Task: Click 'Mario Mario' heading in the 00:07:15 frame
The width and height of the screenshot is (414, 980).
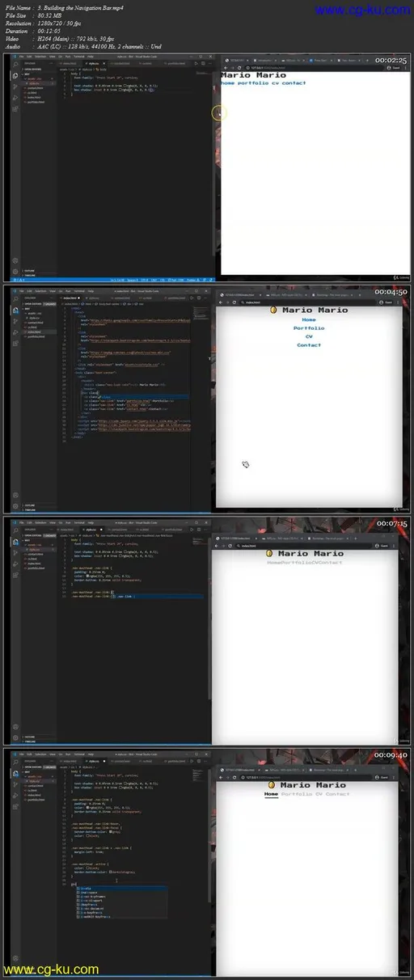Action: pyautogui.click(x=310, y=554)
